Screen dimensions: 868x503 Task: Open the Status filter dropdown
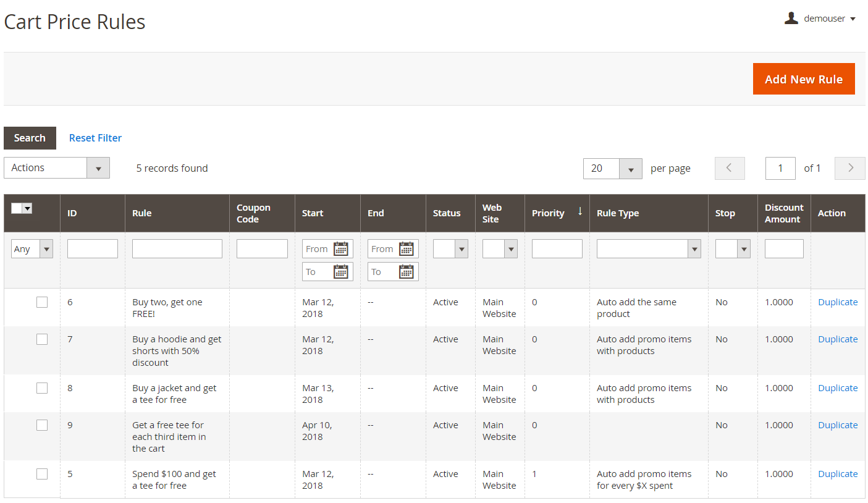pos(450,249)
